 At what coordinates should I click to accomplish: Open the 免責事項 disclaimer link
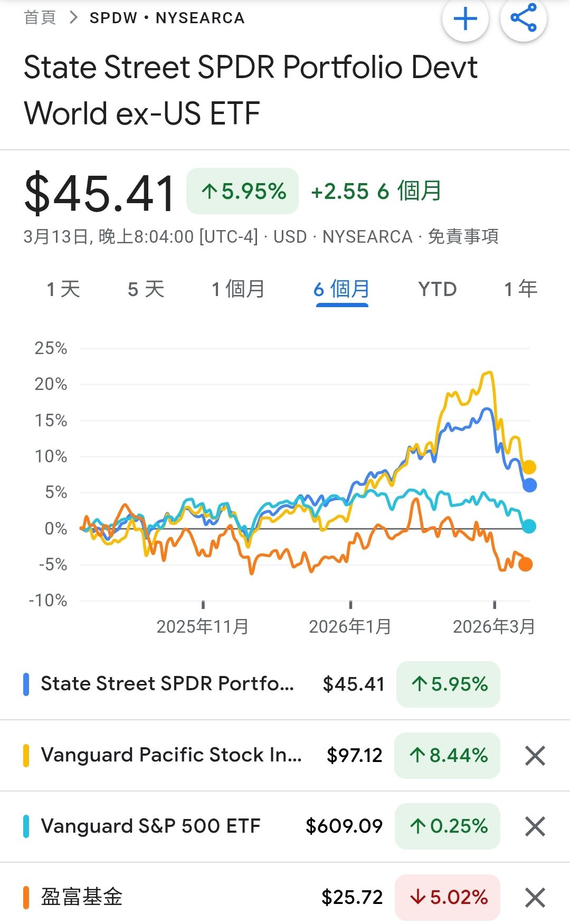click(x=463, y=236)
